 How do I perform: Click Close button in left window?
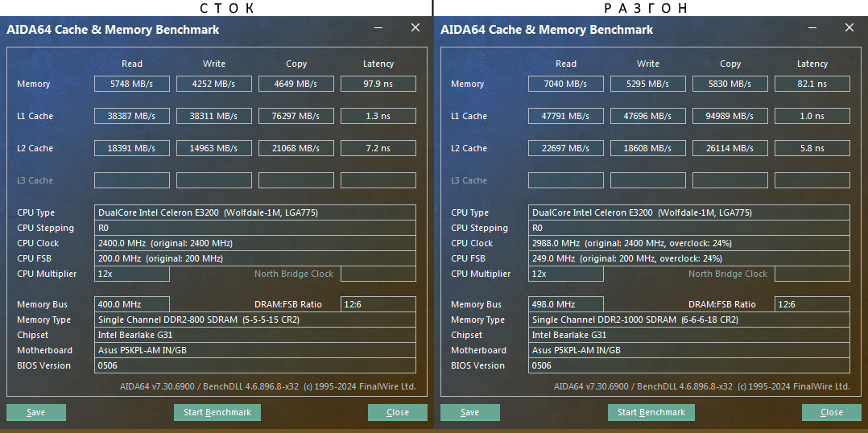coord(398,412)
